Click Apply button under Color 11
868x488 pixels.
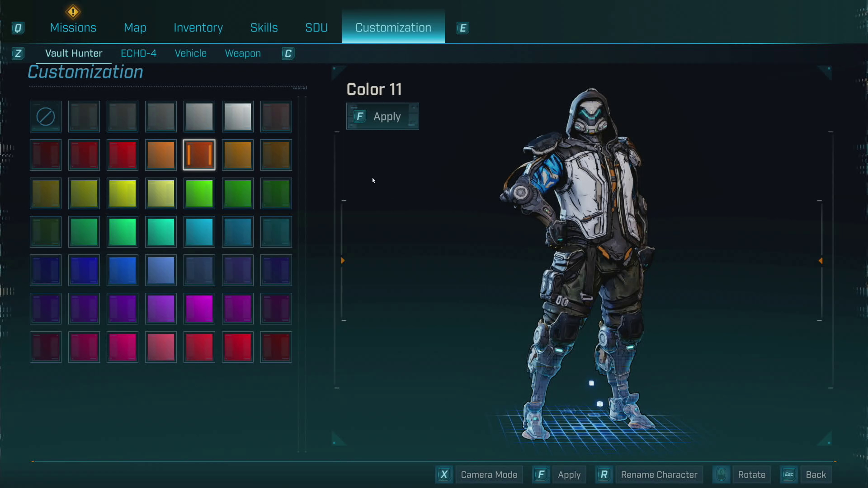click(x=382, y=117)
